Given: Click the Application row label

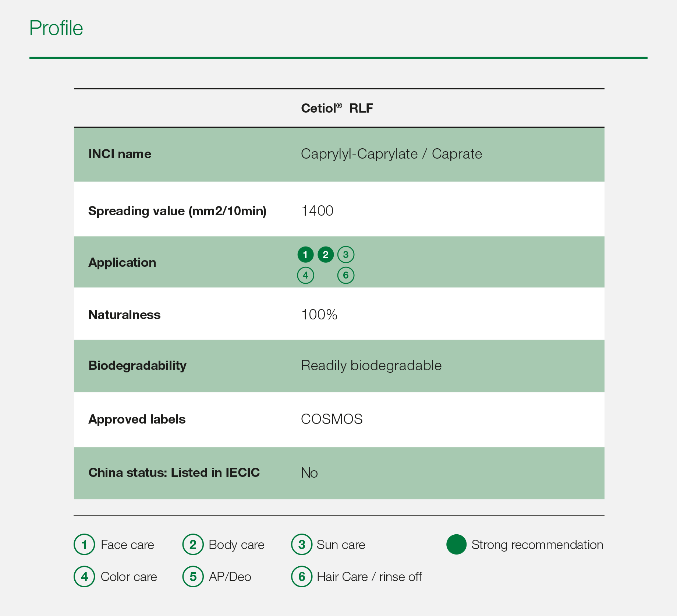Looking at the screenshot, I should (x=122, y=263).
